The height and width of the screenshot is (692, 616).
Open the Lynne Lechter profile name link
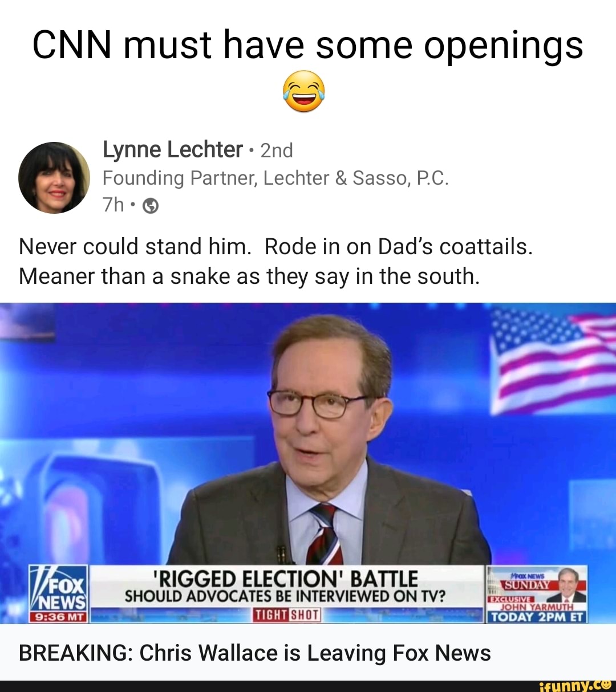(x=172, y=150)
